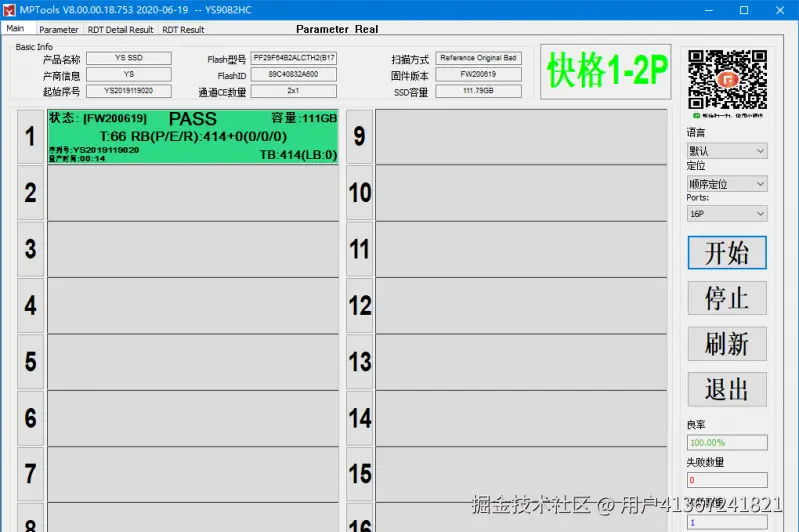Click the 刷新 refresh button

727,343
